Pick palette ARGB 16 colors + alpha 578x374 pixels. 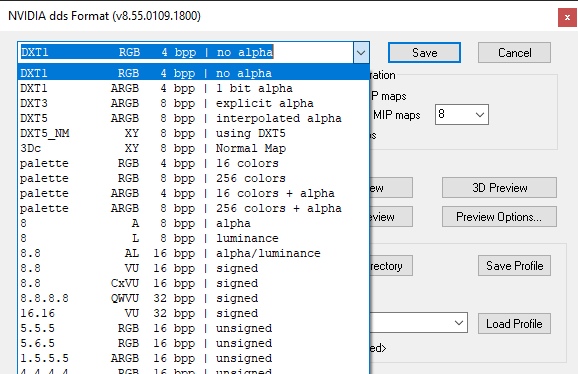point(194,193)
